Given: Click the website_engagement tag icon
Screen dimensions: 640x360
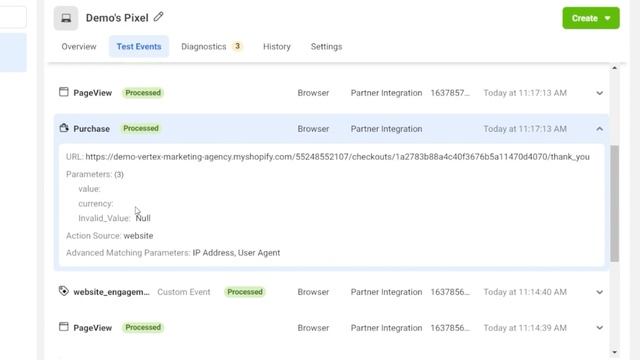Looking at the screenshot, I should pos(64,291).
